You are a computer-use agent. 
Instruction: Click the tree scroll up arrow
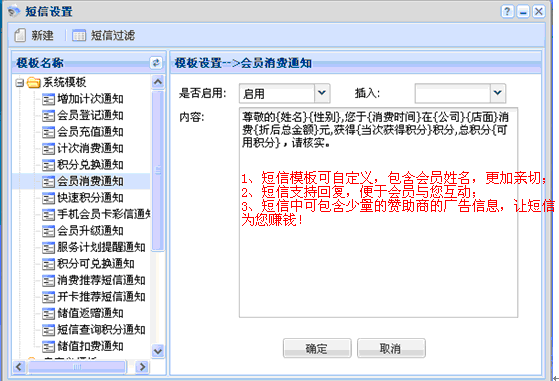click(x=158, y=82)
